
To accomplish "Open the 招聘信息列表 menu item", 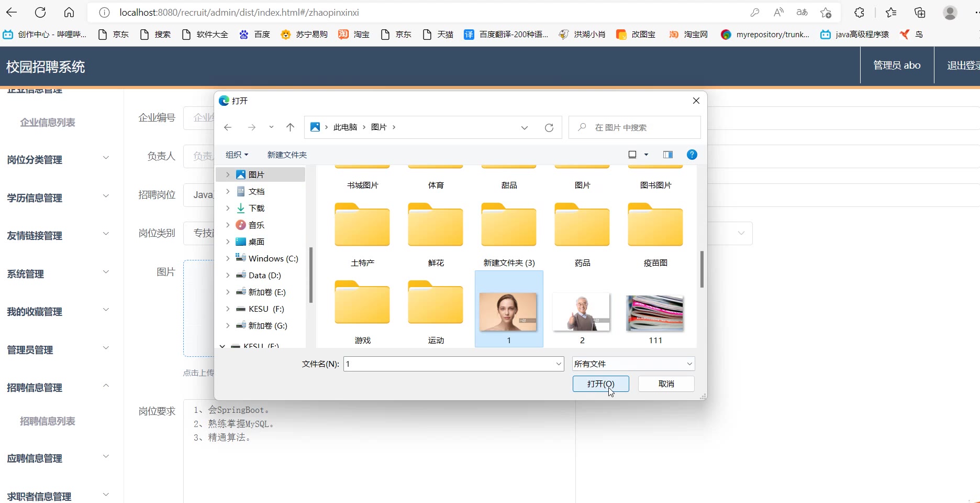I will tap(48, 421).
